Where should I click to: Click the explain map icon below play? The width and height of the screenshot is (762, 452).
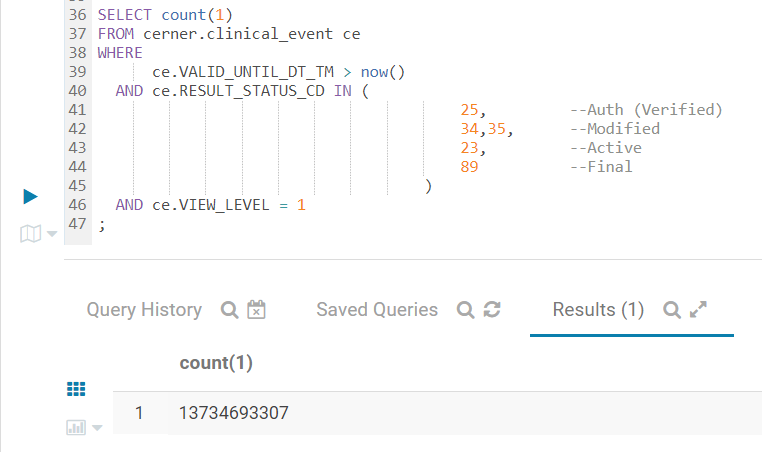point(30,234)
